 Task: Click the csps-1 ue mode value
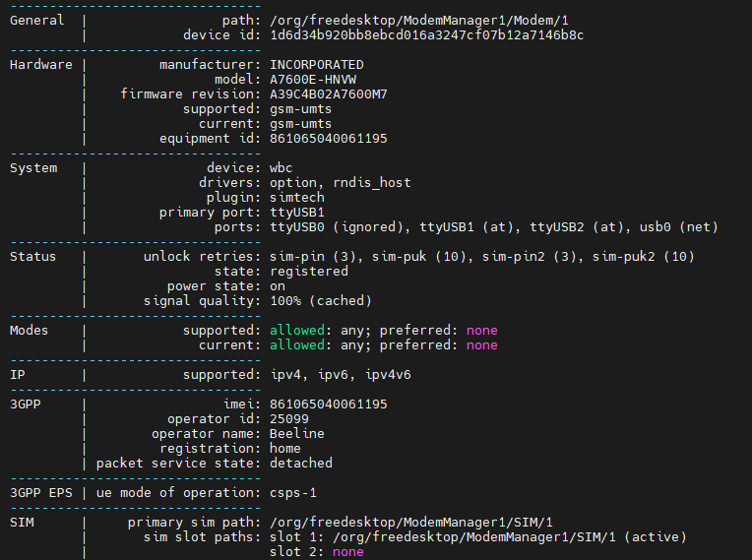[x=293, y=493]
